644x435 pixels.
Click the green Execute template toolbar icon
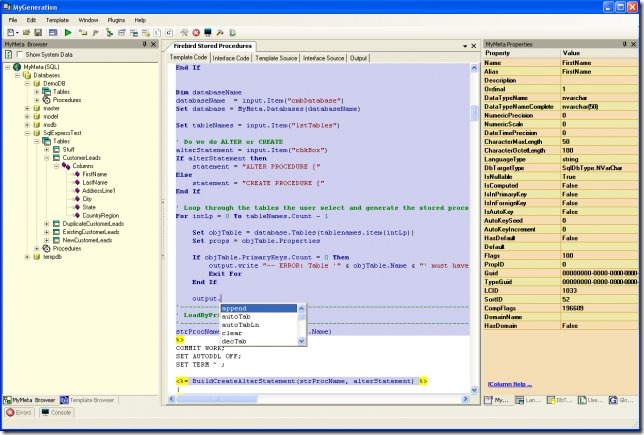(x=68, y=32)
